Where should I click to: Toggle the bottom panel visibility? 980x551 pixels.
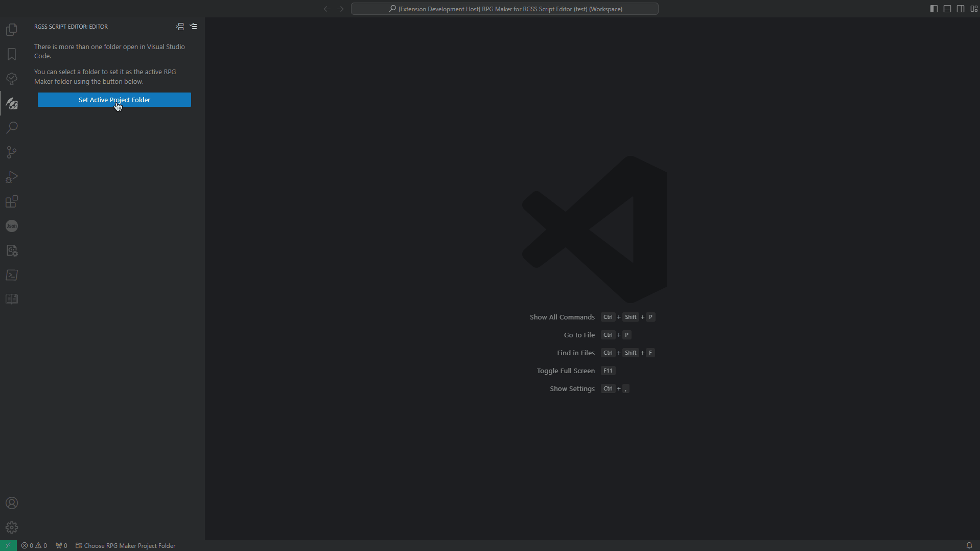click(947, 9)
